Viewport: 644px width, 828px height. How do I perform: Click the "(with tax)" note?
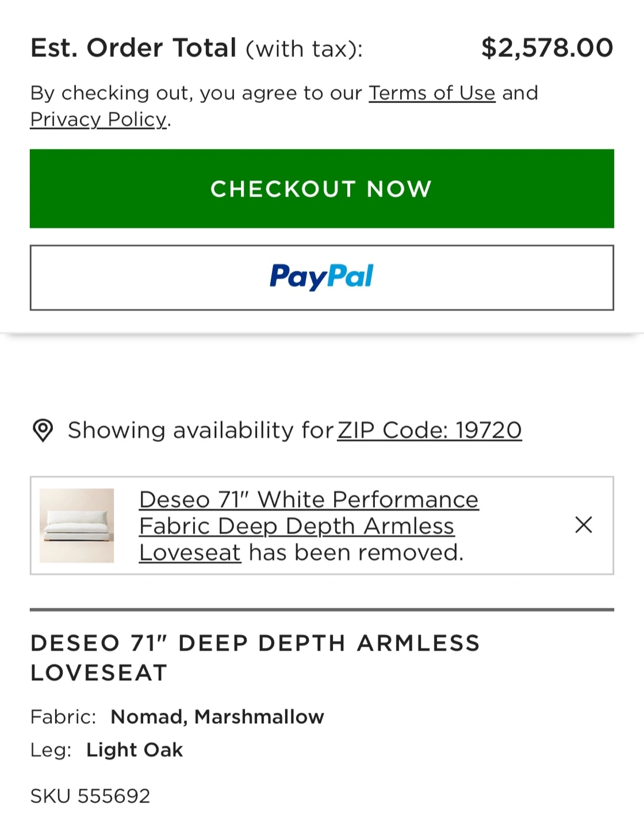coord(304,49)
